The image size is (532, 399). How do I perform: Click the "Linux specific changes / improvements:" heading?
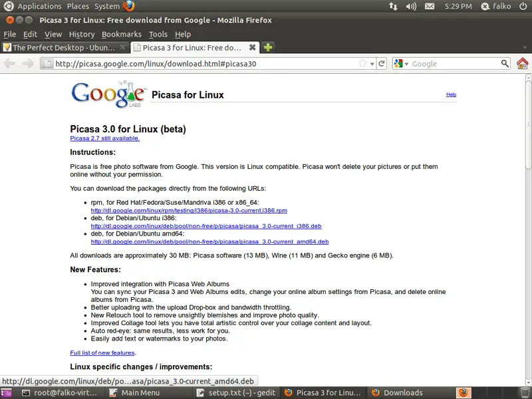click(x=141, y=367)
